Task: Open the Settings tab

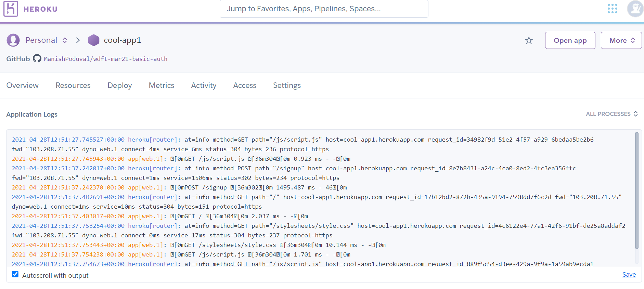Action: coord(287,86)
